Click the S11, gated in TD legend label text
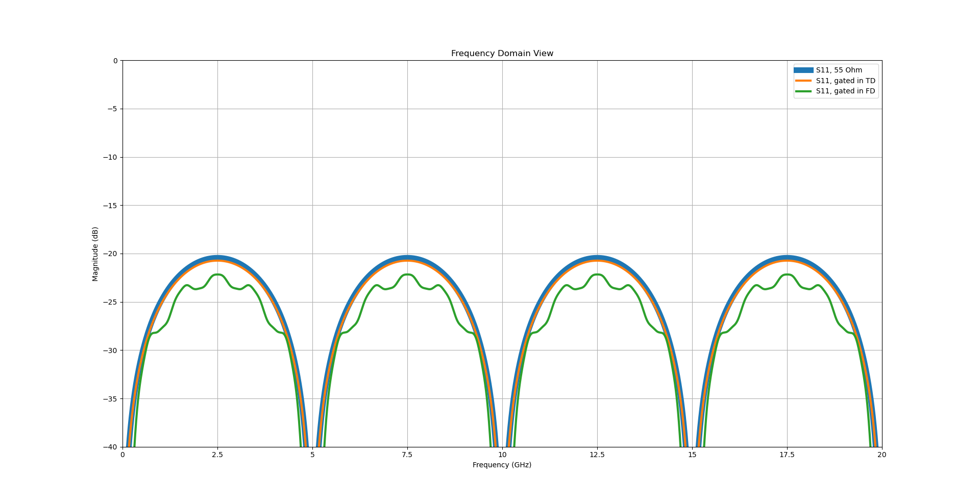The height and width of the screenshot is (502, 980). 846,80
